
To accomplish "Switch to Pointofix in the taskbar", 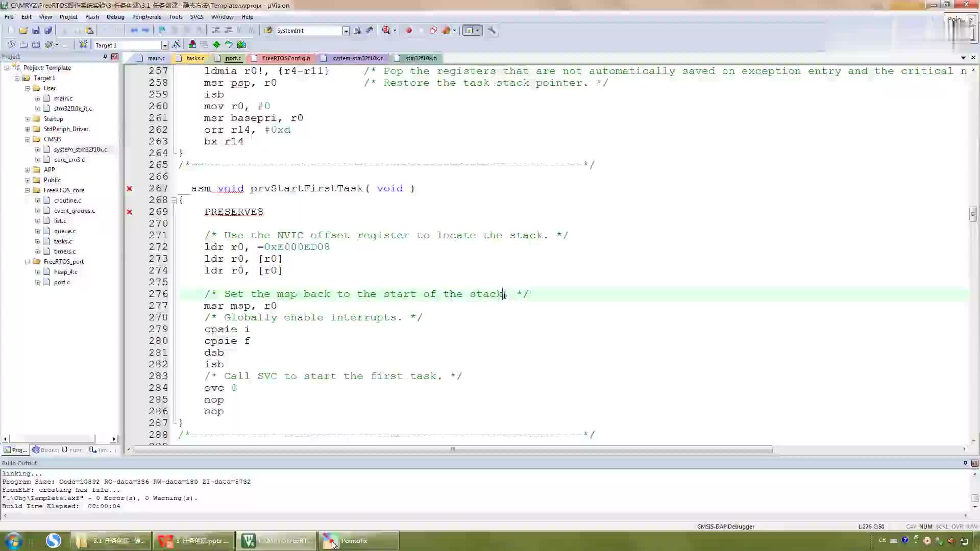I will [359, 541].
